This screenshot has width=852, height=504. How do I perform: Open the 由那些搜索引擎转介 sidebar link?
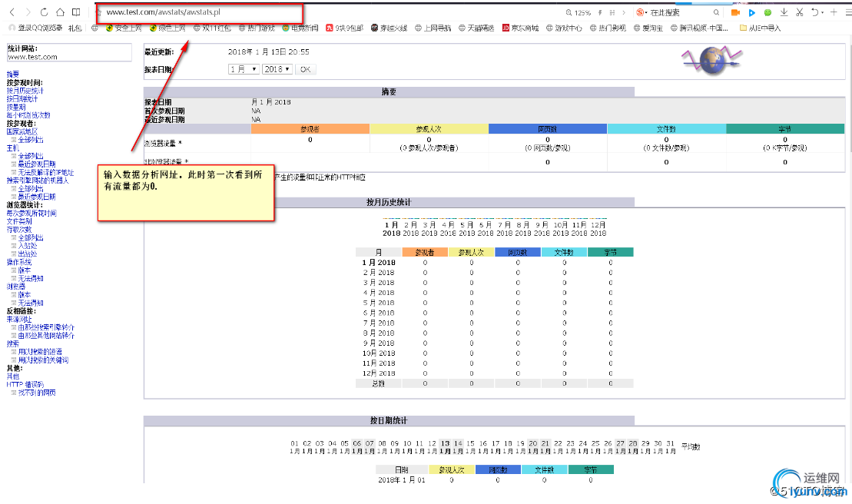pos(46,327)
